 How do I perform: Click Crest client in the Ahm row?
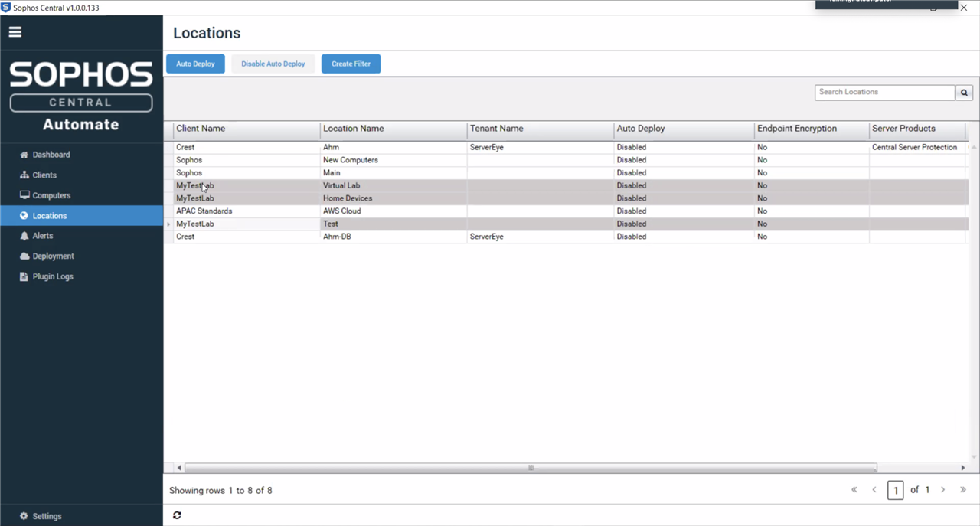point(185,147)
